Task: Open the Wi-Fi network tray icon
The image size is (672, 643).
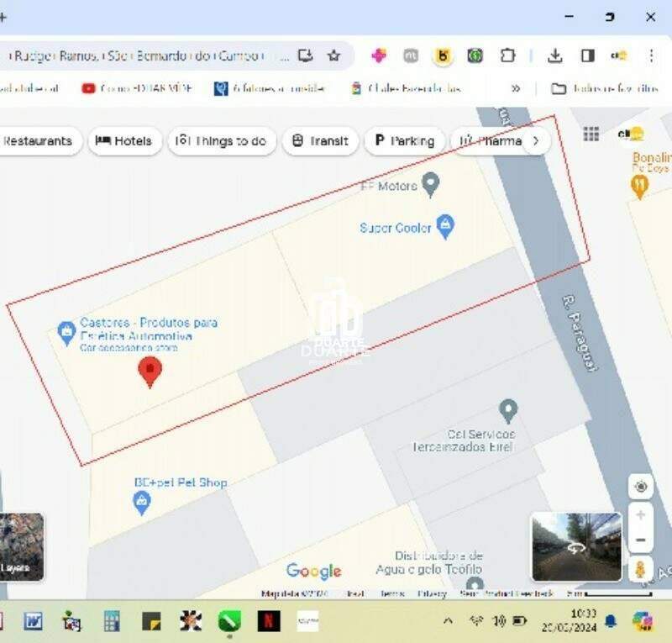Action: point(476,620)
